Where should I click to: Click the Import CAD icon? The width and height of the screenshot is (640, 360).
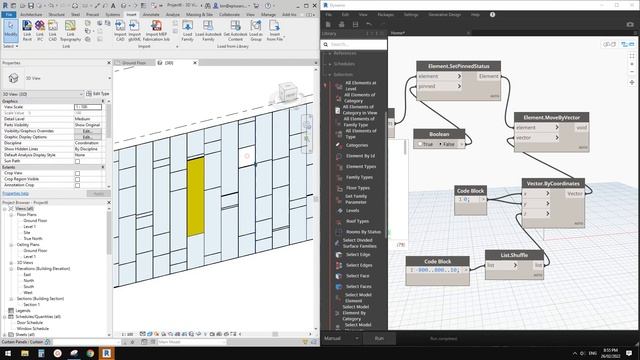(x=120, y=31)
